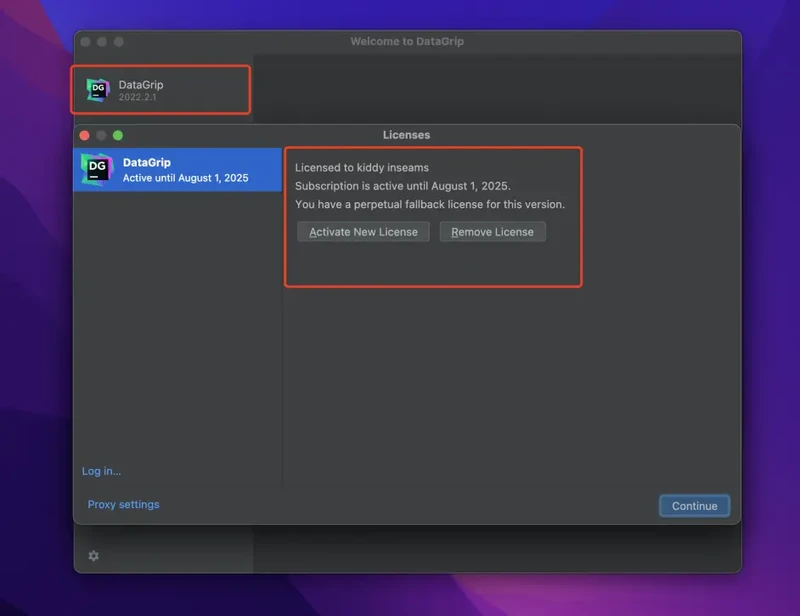Image resolution: width=800 pixels, height=616 pixels.
Task: Click the DataGrip logo in Welcome window
Action: pyautogui.click(x=97, y=90)
